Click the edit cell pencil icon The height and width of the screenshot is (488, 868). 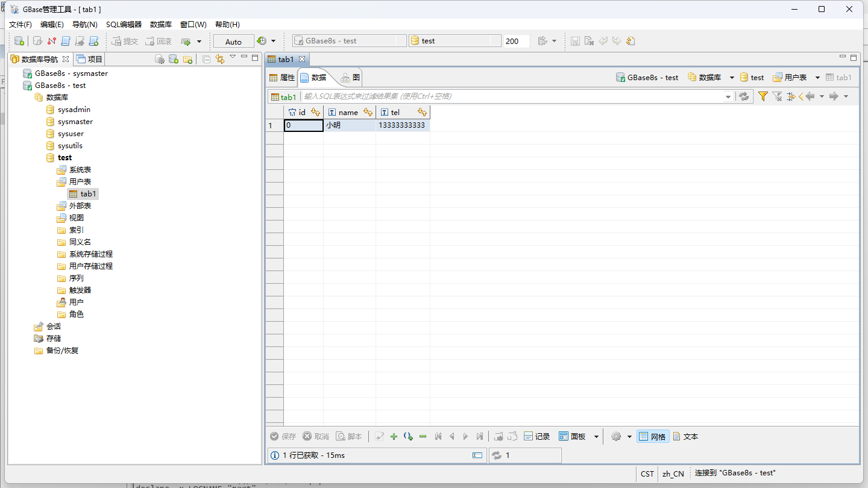(x=380, y=437)
